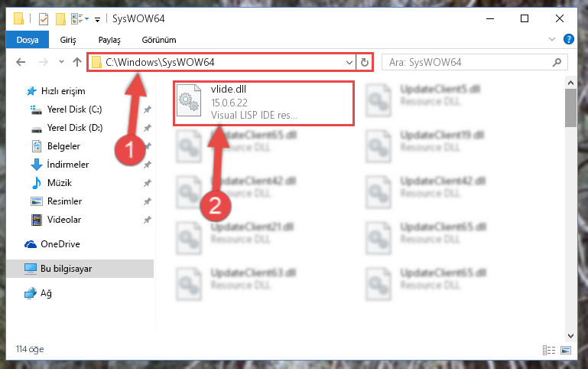Select the vlide.dll file
The image size is (588, 369).
point(263,103)
